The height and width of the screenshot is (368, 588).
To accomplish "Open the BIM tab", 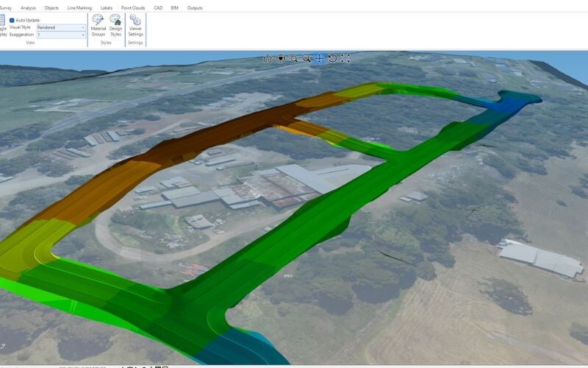I will click(x=175, y=7).
